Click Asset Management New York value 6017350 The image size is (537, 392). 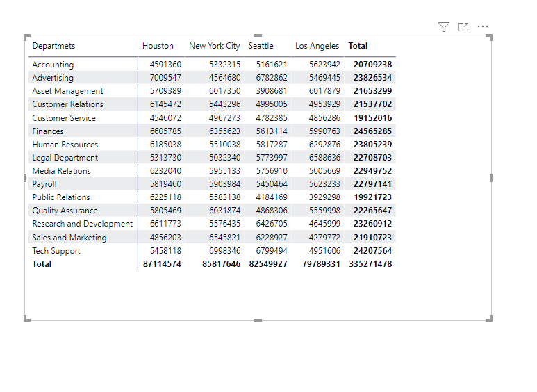224,91
